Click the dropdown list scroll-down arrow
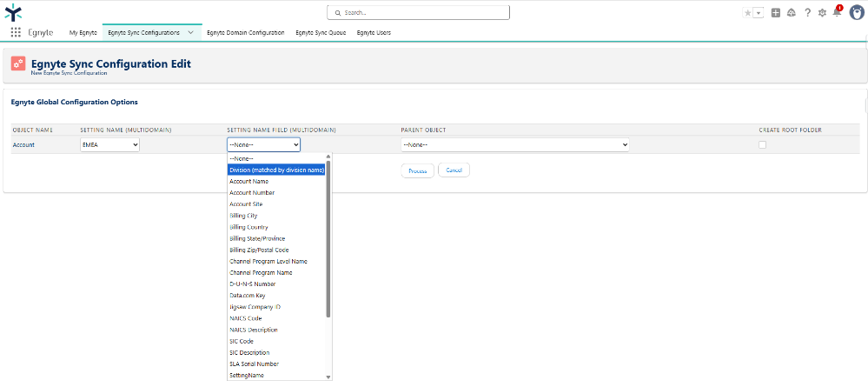The height and width of the screenshot is (387, 868). click(x=328, y=377)
